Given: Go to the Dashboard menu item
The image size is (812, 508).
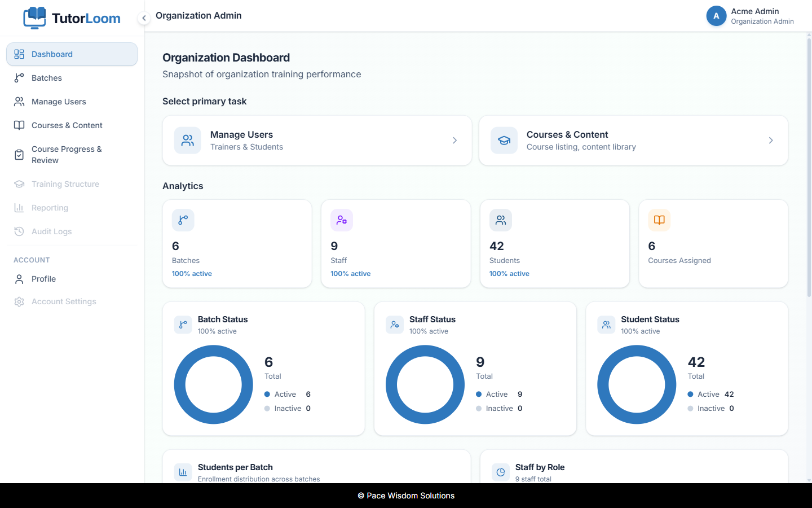Looking at the screenshot, I should pyautogui.click(x=72, y=54).
